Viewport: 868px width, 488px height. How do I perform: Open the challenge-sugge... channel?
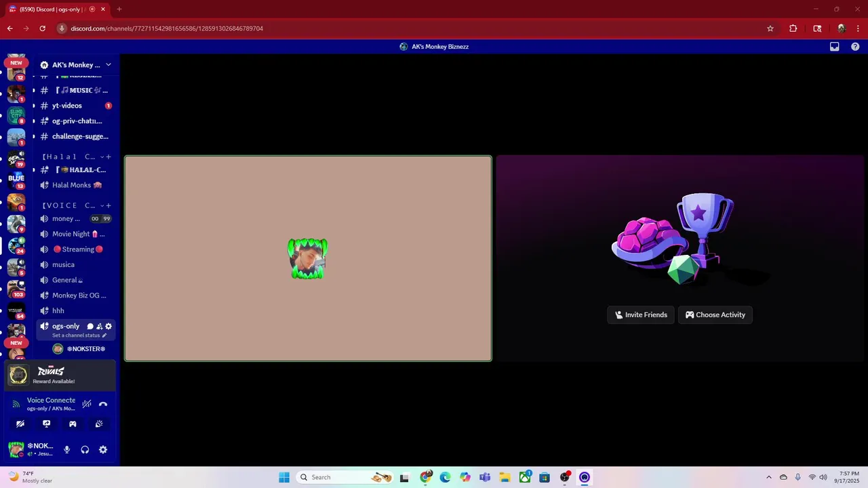(75, 136)
